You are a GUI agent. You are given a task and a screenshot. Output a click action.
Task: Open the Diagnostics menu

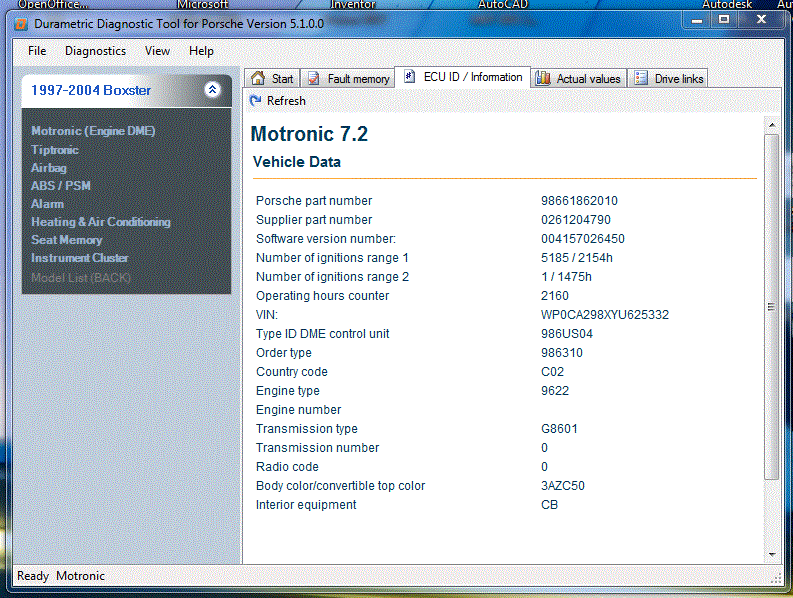coord(95,51)
